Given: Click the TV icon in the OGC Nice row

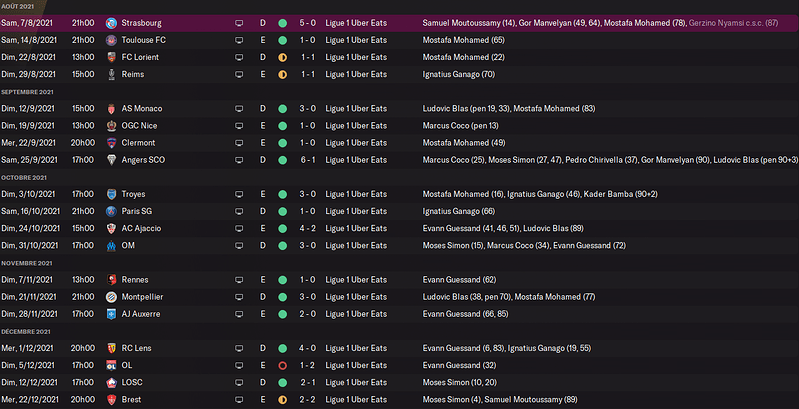Looking at the screenshot, I should coord(239,125).
